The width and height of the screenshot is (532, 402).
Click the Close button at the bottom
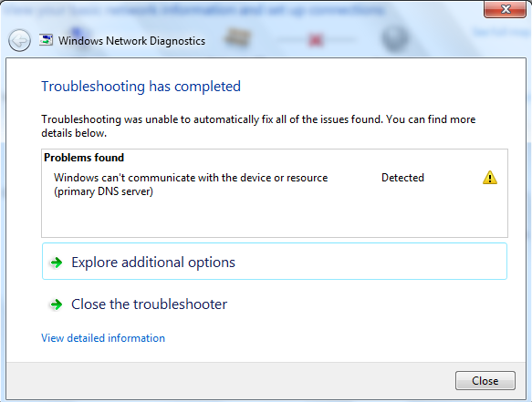(x=485, y=381)
